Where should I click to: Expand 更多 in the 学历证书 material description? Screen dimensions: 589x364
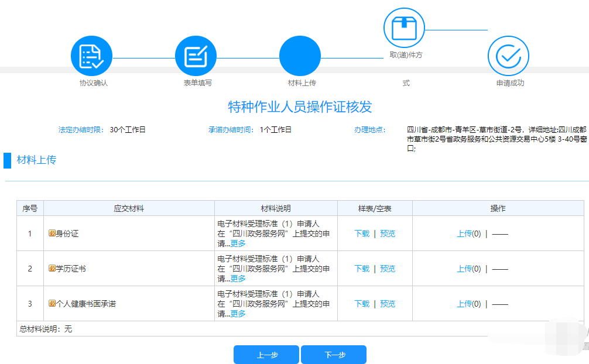point(238,279)
